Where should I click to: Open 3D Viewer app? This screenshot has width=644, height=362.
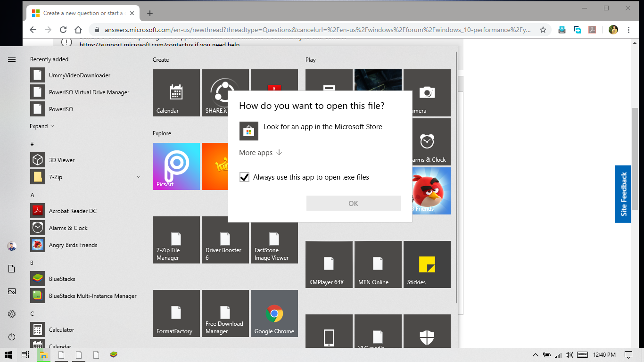(85, 160)
